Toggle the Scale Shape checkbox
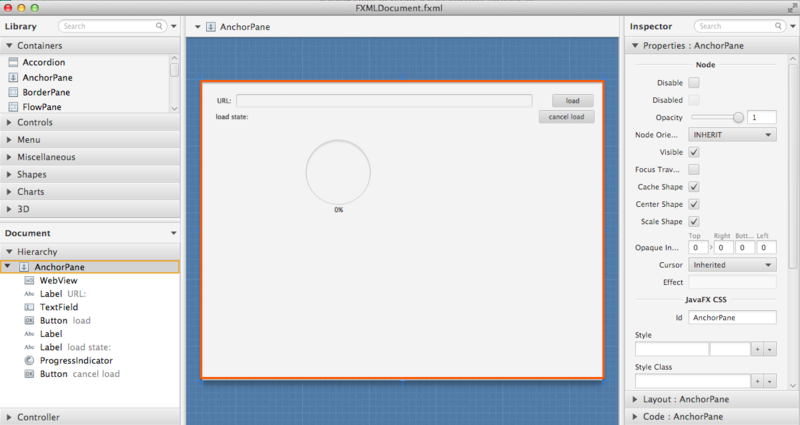The height and width of the screenshot is (425, 800). click(694, 221)
